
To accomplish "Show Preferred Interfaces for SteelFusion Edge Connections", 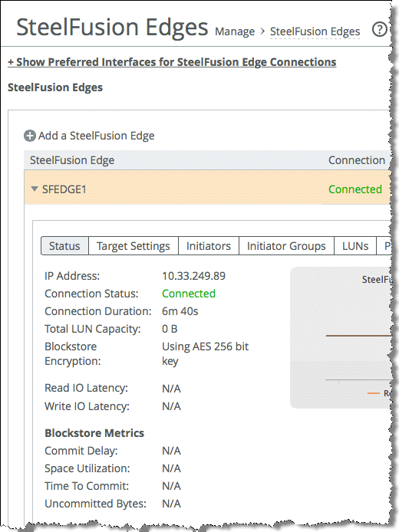I will point(172,62).
